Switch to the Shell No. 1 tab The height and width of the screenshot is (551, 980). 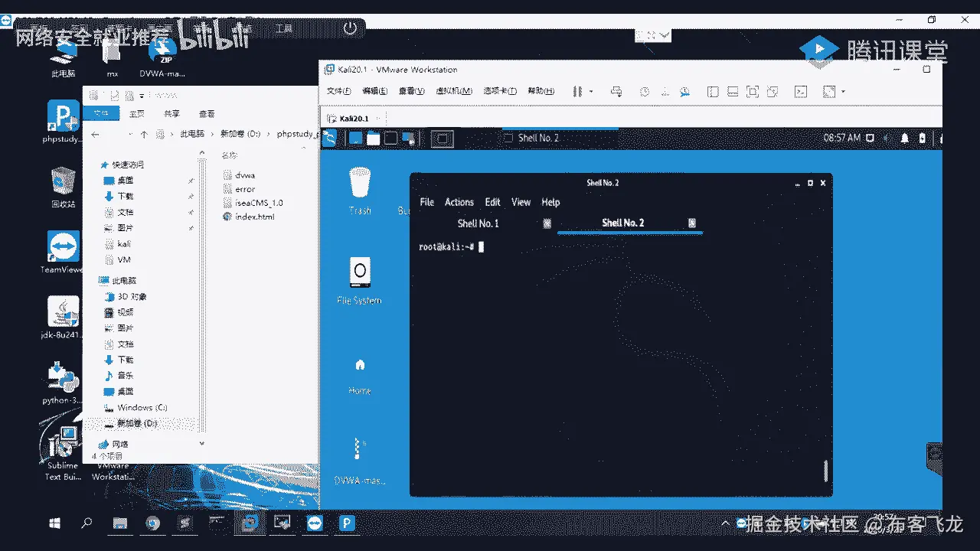coord(479,223)
